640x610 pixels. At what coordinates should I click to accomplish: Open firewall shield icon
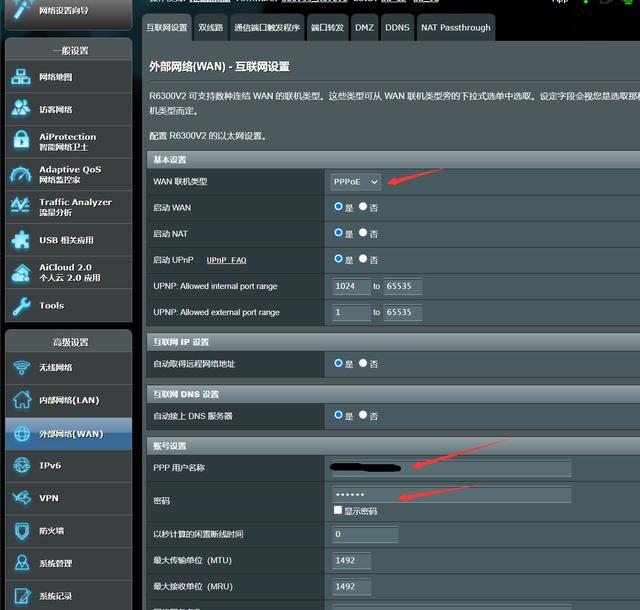[x=22, y=531]
